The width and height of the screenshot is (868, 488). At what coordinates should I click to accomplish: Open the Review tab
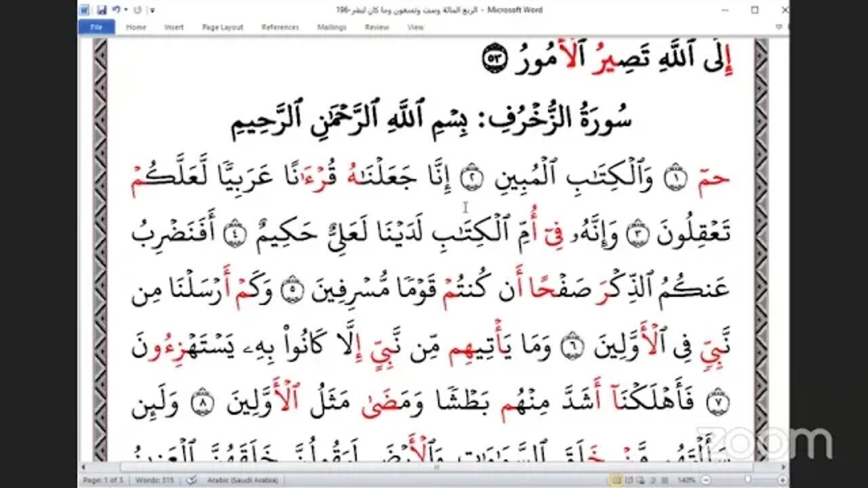[x=376, y=27]
